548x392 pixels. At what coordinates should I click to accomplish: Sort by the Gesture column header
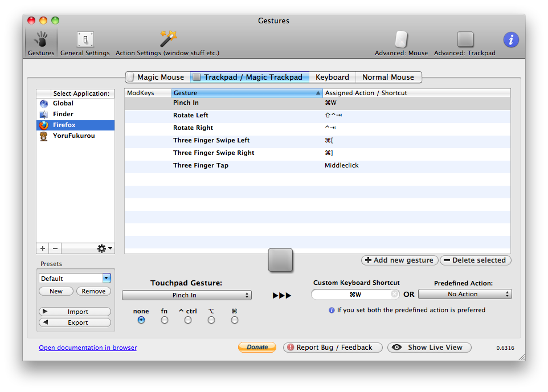(247, 93)
